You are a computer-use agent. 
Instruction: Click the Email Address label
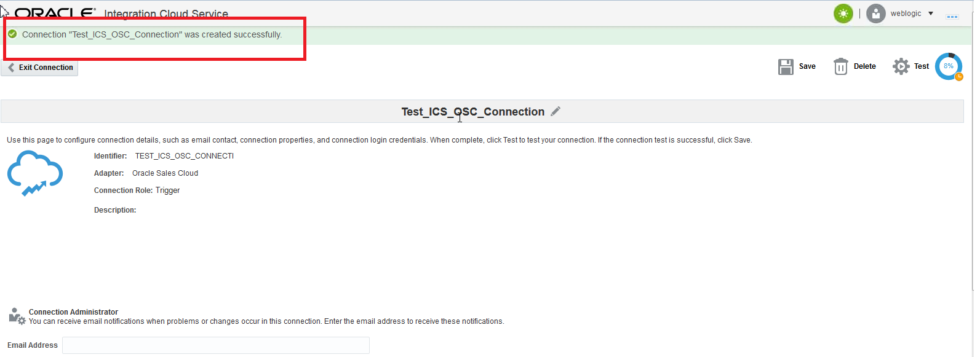[33, 345]
